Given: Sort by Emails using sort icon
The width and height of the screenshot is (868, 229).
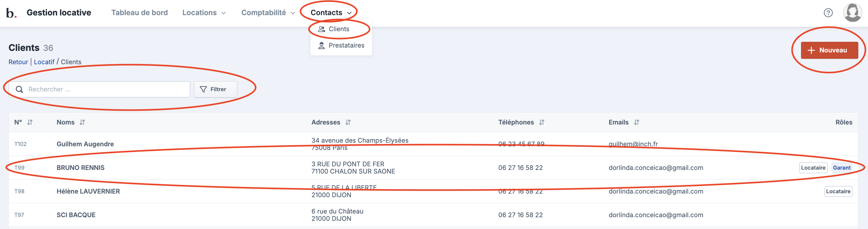Looking at the screenshot, I should tap(636, 122).
